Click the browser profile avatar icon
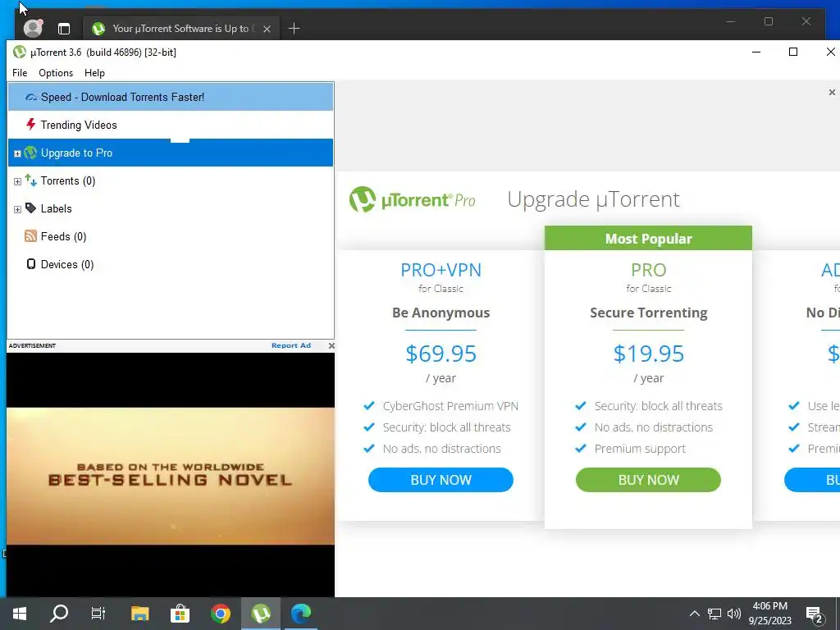 point(33,29)
